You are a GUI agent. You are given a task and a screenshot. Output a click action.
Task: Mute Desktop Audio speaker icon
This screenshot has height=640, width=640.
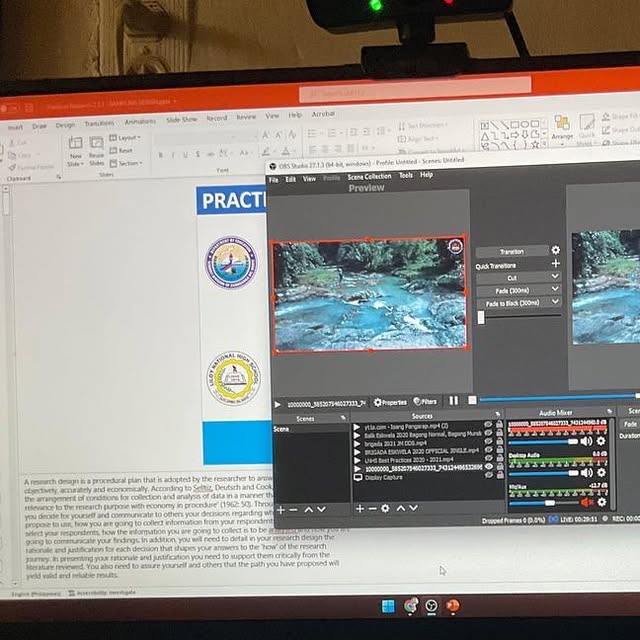point(587,473)
